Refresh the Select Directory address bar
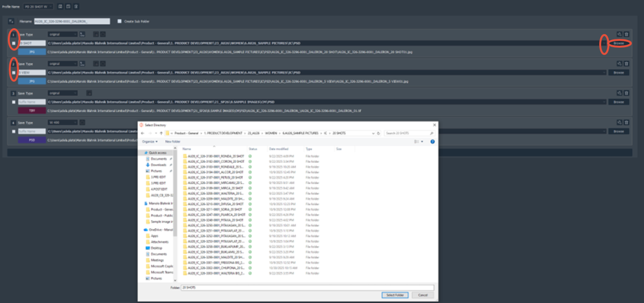 coord(378,133)
